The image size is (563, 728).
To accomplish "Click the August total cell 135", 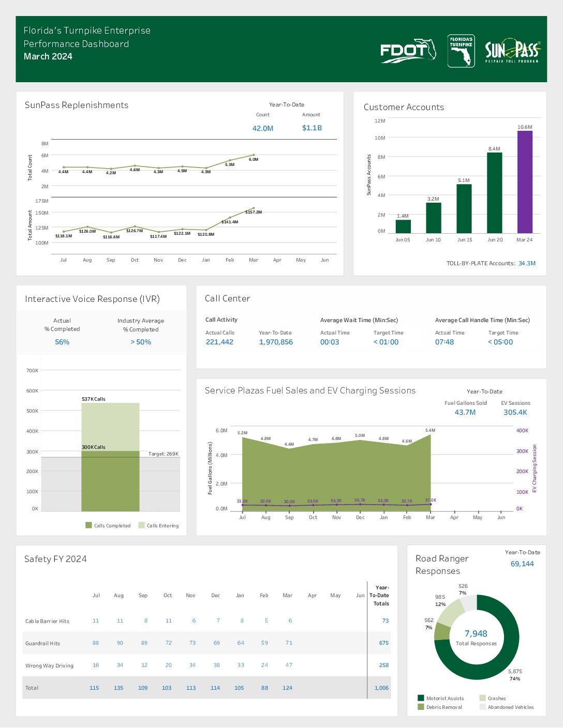I will tap(118, 688).
